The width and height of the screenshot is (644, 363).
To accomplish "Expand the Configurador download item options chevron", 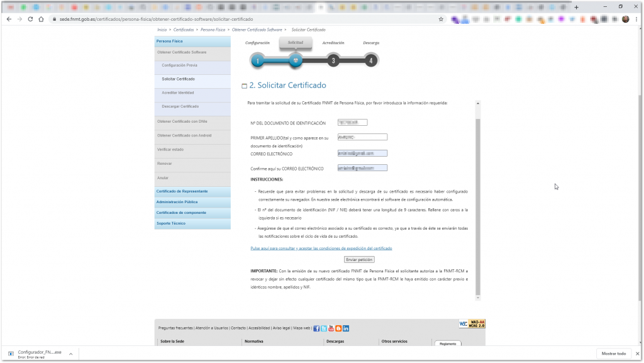I will point(70,354).
